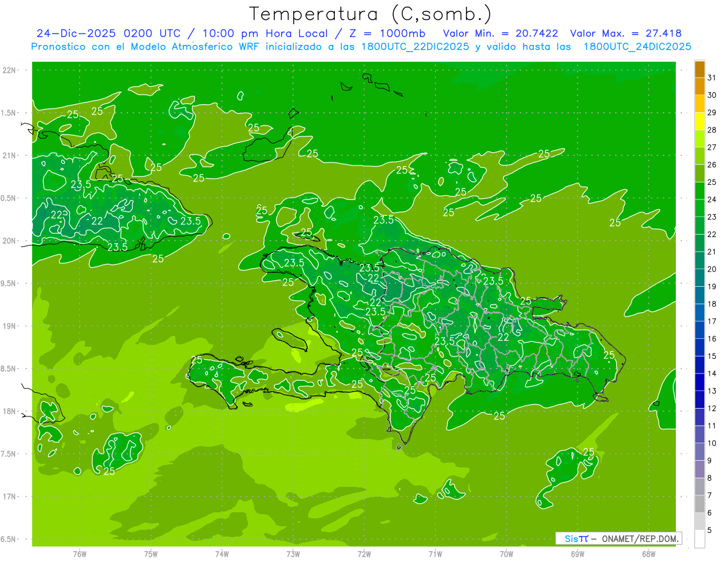The image size is (728, 562).
Task: Click legend value '21'
Action: (x=712, y=252)
